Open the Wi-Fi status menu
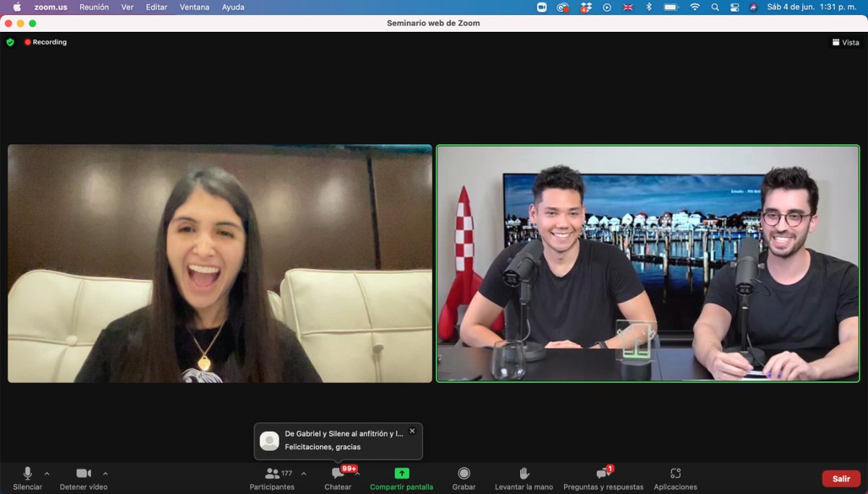 pyautogui.click(x=694, y=7)
